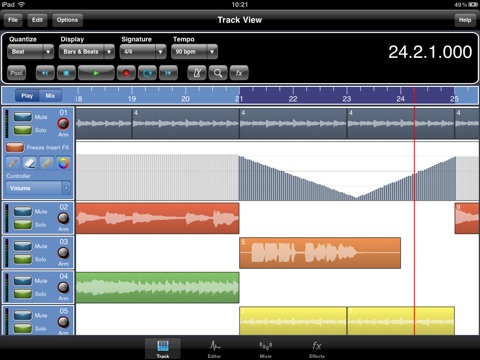Open the File menu

coord(13,20)
